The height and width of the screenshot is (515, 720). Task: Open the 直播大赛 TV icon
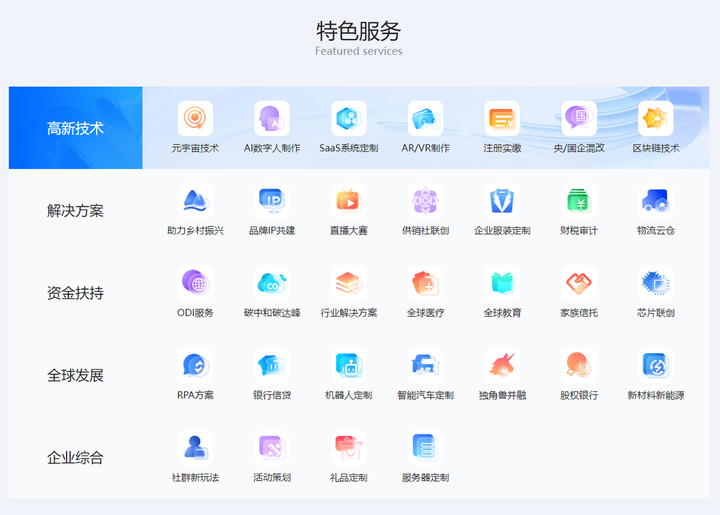[x=349, y=201]
